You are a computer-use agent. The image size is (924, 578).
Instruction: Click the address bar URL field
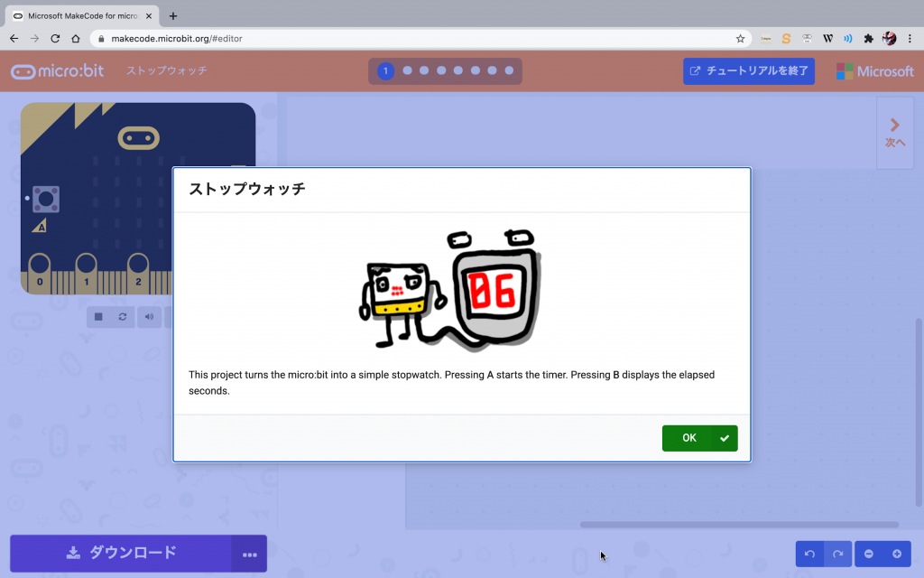click(x=406, y=39)
